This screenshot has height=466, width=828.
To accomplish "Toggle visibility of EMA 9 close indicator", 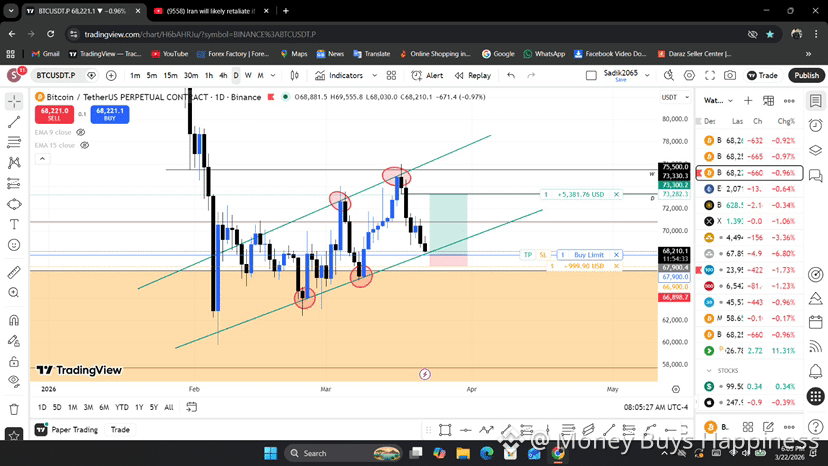I will pos(81,132).
